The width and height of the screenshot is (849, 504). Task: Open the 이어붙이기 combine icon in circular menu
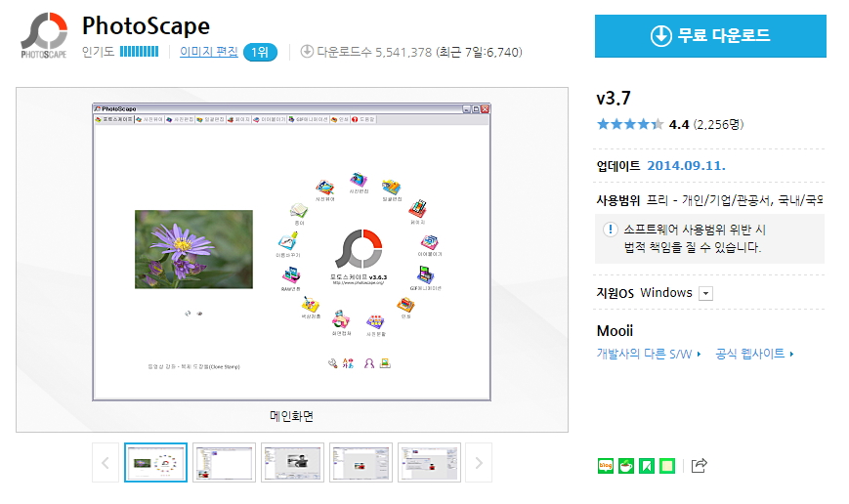pos(429,242)
